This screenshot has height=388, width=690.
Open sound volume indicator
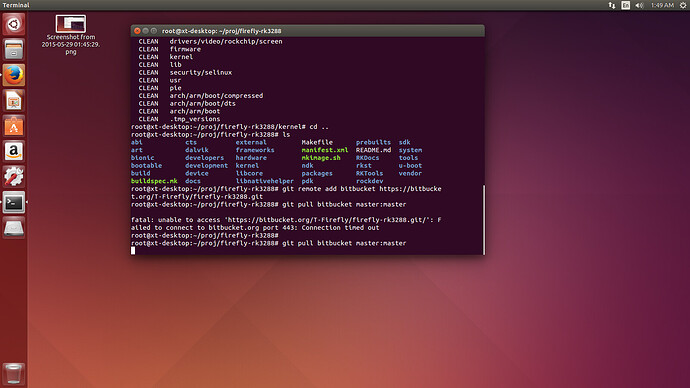[639, 5]
